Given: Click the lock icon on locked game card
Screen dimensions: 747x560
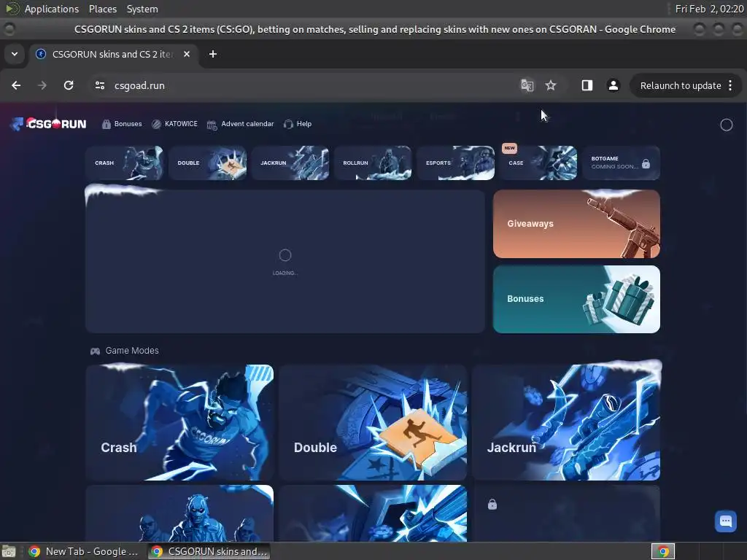Looking at the screenshot, I should (x=492, y=505).
